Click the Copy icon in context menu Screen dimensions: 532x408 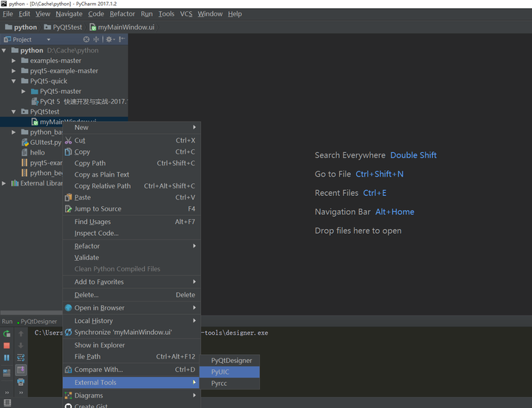[69, 152]
